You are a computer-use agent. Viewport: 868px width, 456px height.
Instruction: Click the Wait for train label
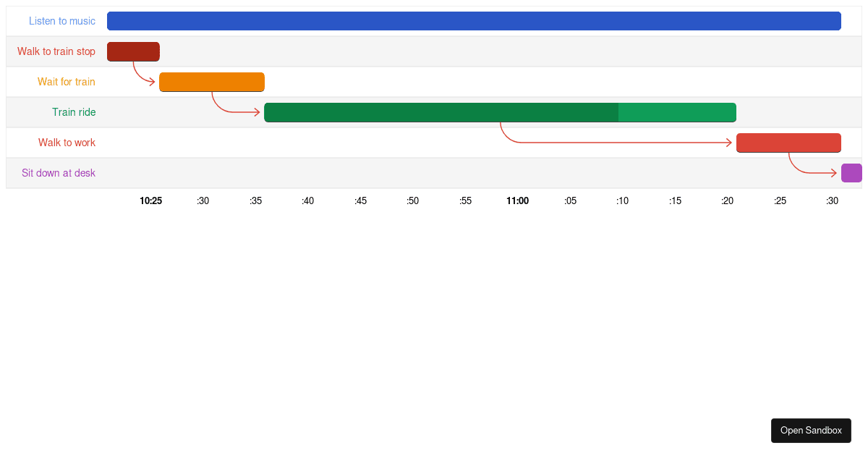pos(67,82)
